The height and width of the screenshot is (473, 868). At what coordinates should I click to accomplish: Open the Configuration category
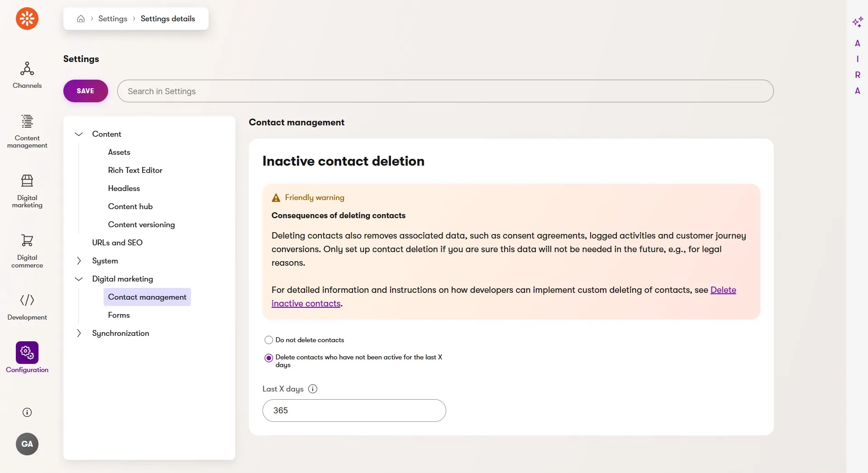[x=27, y=358]
